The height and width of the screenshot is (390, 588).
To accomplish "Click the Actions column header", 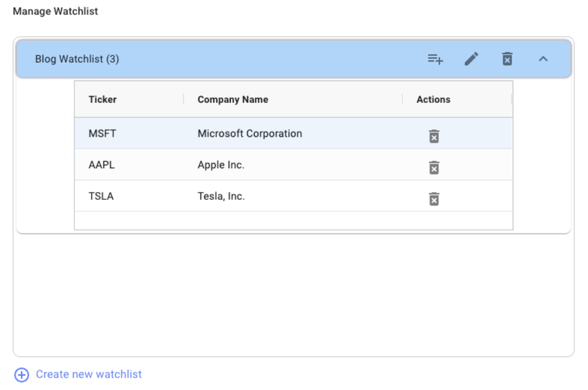I will [433, 100].
